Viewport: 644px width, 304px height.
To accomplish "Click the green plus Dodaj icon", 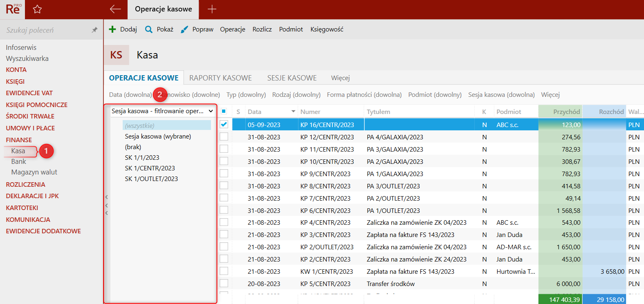I will (x=112, y=29).
